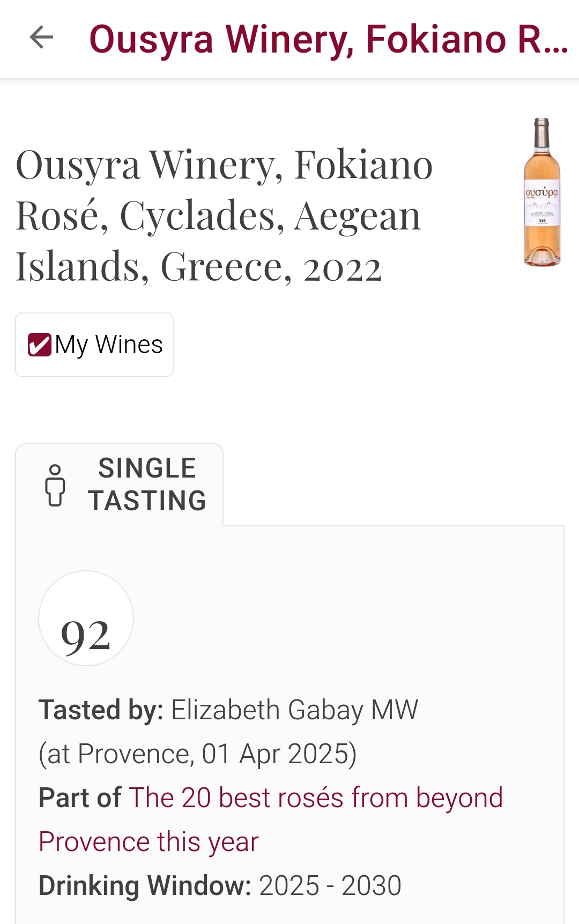Viewport: 579px width, 924px height.
Task: Tap the ousyra label on the bottle
Action: (541, 193)
